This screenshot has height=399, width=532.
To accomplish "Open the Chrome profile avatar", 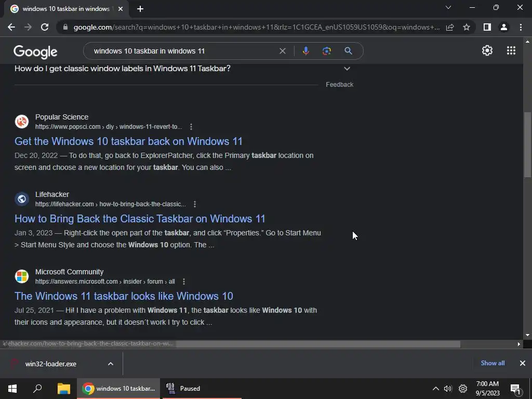I will coord(504,27).
